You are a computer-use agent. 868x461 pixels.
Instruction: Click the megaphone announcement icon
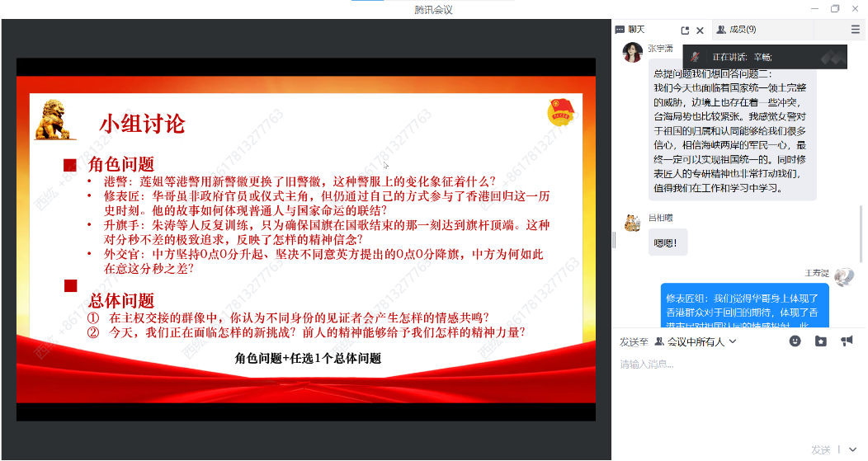[x=847, y=341]
